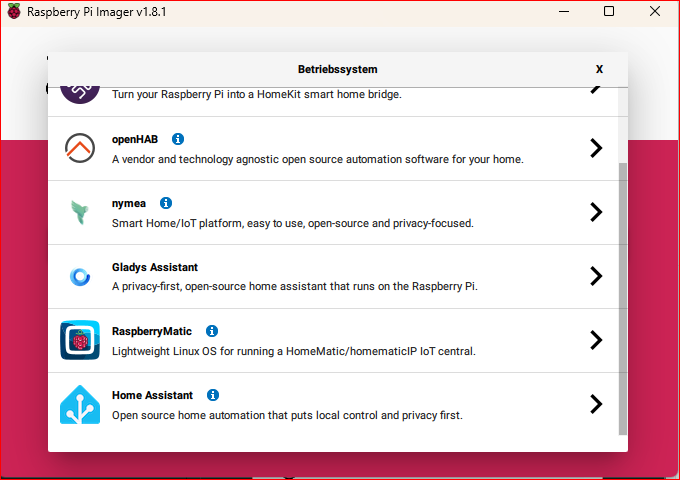Minimize the Raspberry Pi Imager window

(x=564, y=11)
